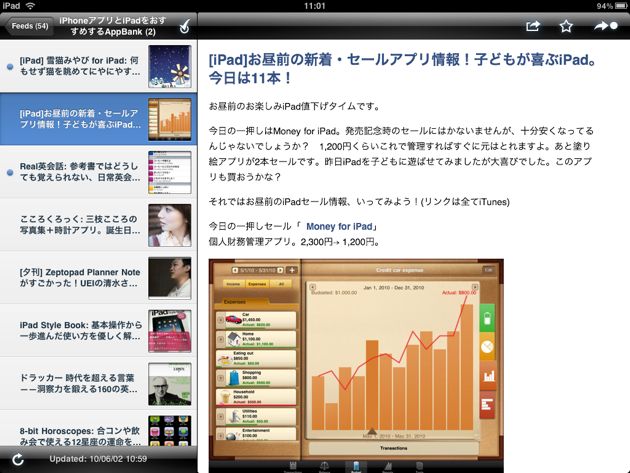Tap the Money for iPad chart screenshot
Viewport: 630px width, 473px height.
pos(356,366)
